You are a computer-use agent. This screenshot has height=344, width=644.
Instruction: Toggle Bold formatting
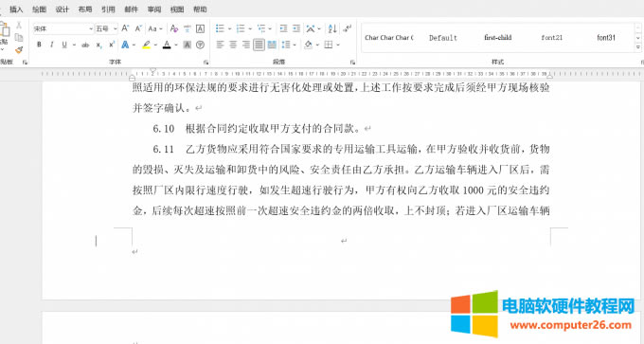tap(39, 45)
